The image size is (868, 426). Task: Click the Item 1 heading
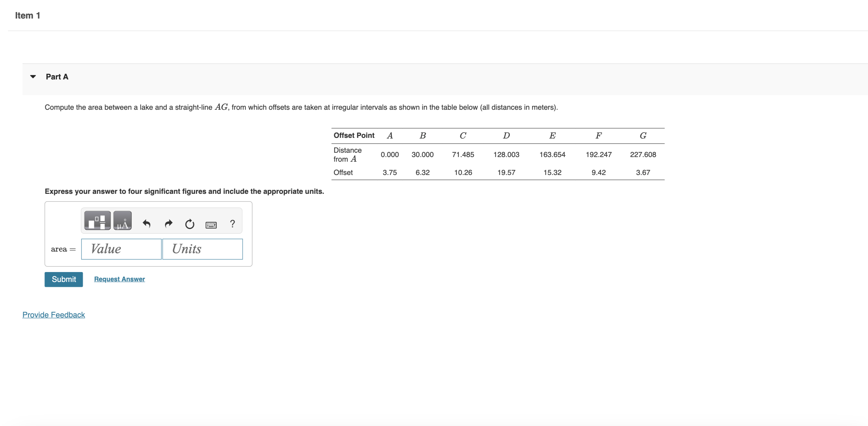click(28, 15)
